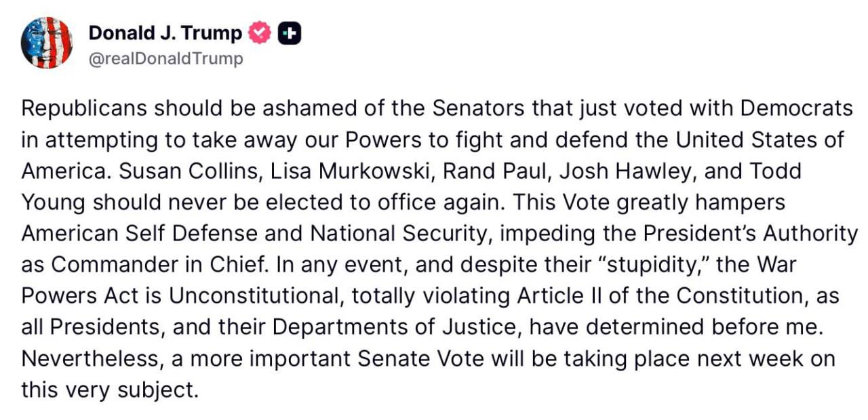Viewport: 868px width, 420px height.
Task: Click the word Democrats in the first line
Action: click(x=795, y=108)
